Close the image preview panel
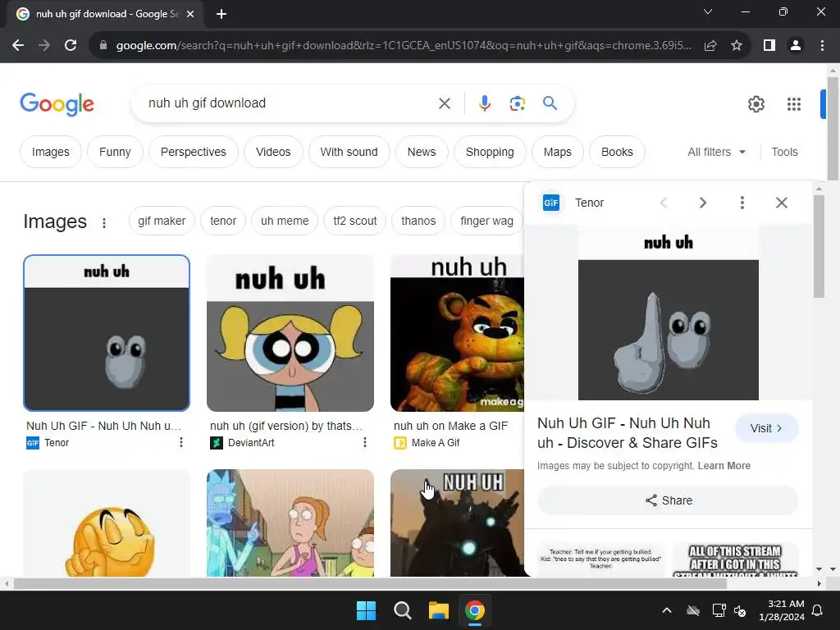The width and height of the screenshot is (840, 630). pyautogui.click(x=782, y=203)
